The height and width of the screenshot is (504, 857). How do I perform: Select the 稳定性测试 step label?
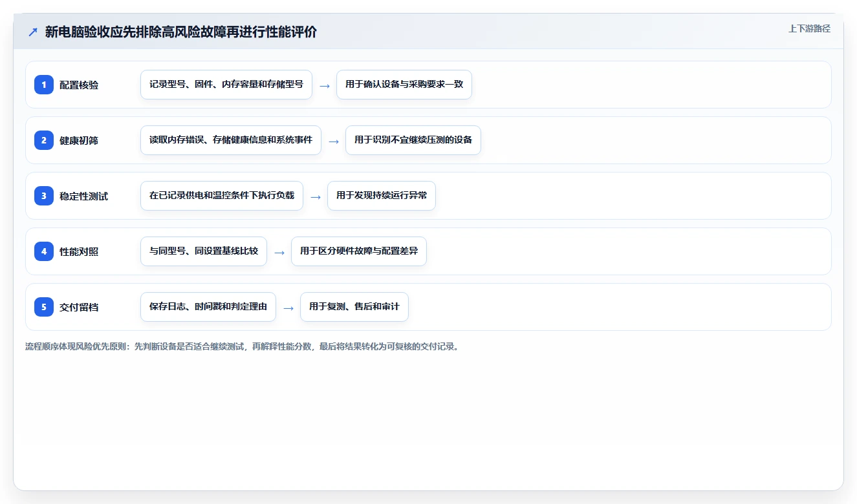[x=83, y=196]
